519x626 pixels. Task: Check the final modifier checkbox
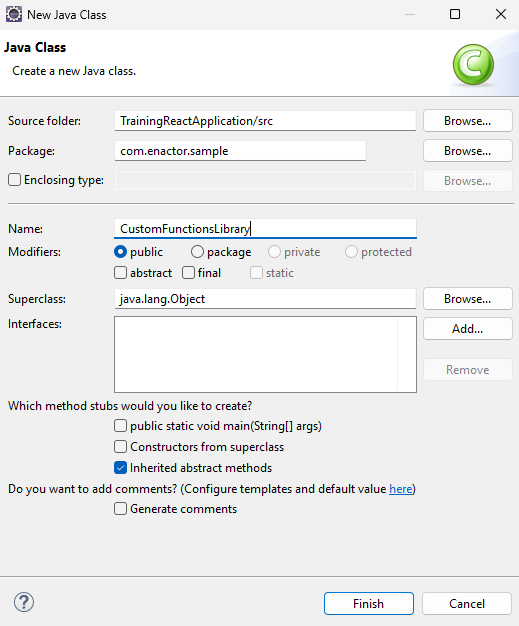point(188,273)
